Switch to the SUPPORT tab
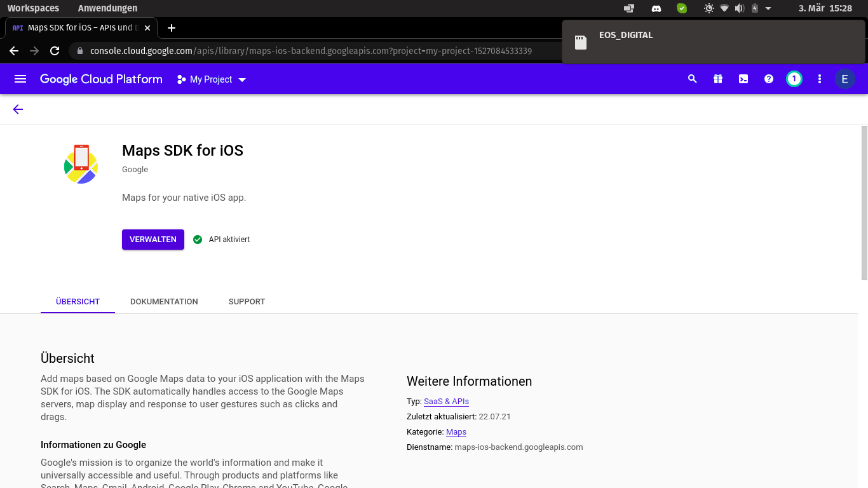The height and width of the screenshot is (488, 868). click(x=247, y=302)
